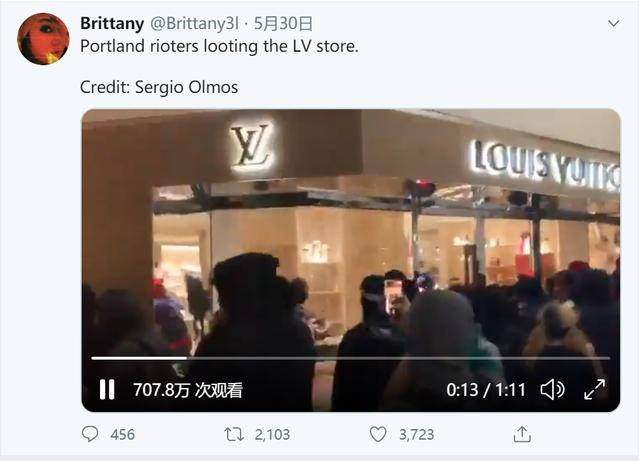The width and height of the screenshot is (640, 461).
Task: Open the 5月30日 tweet timestamp
Action: pos(283,24)
